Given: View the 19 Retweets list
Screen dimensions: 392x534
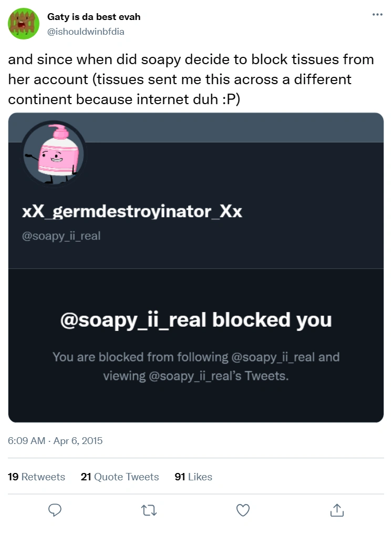Looking at the screenshot, I should 37,477.
